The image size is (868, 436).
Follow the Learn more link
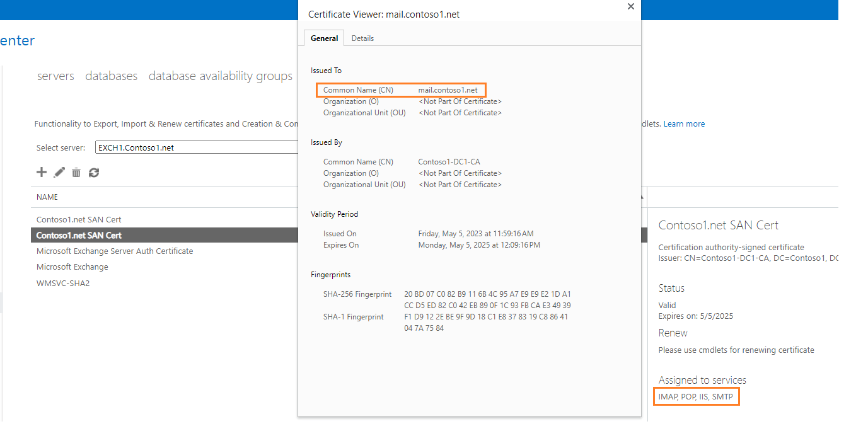point(684,124)
